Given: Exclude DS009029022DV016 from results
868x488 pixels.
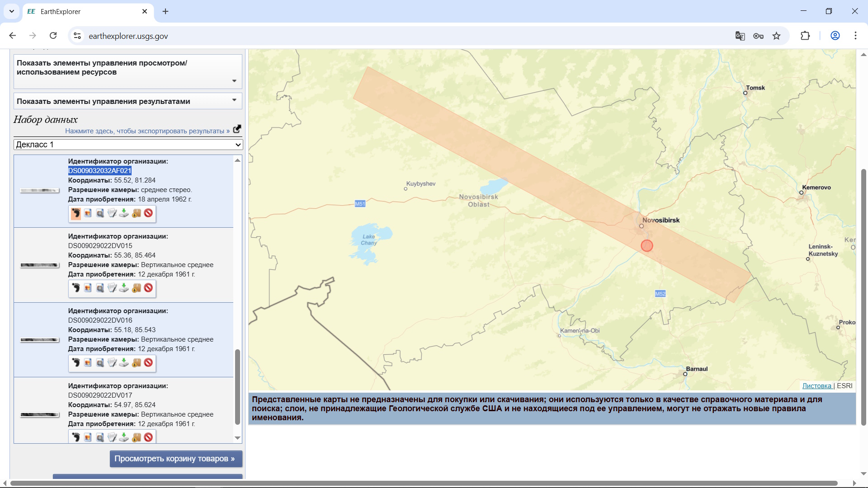Looking at the screenshot, I should coord(148,363).
